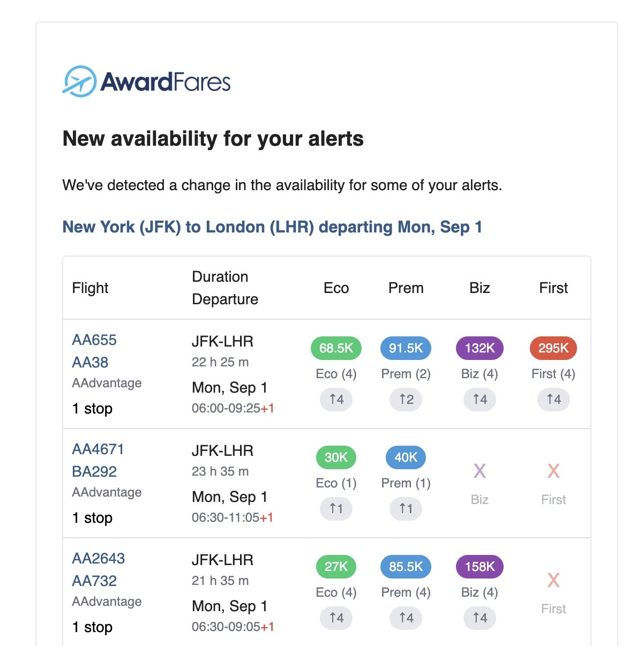Pick the 27K economy fare badge
644x646 pixels.
[x=336, y=567]
